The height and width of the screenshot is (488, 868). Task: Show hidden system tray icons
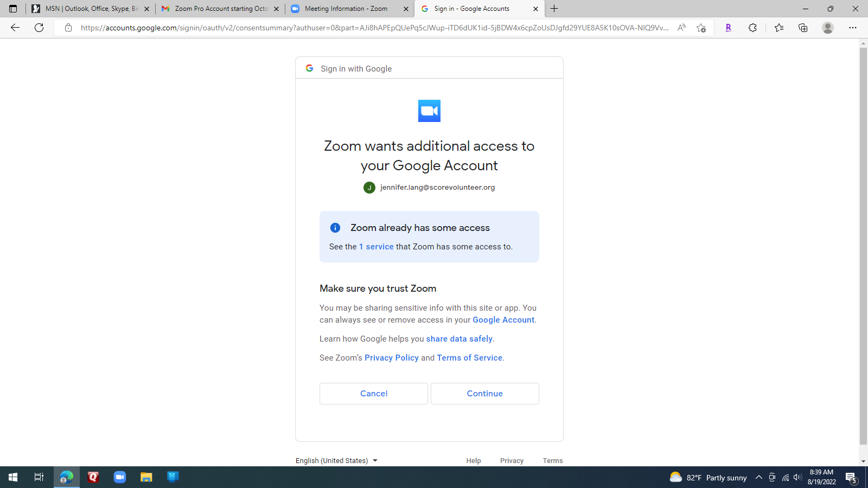pyautogui.click(x=759, y=478)
